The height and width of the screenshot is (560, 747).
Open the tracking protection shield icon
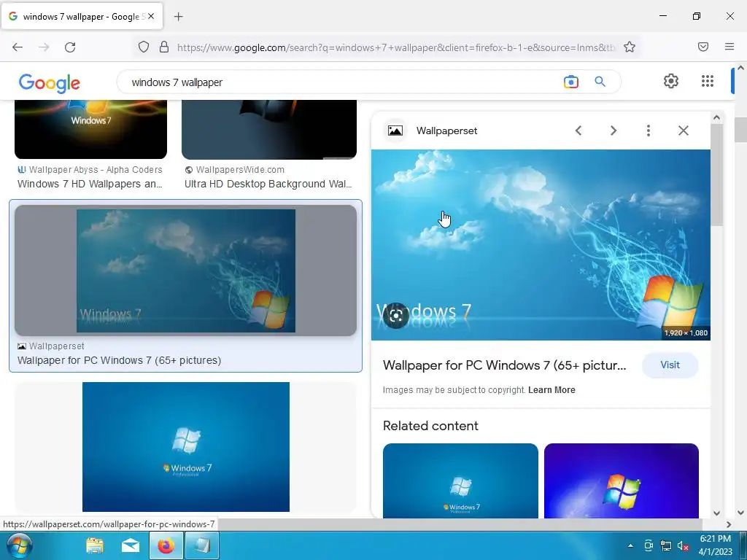(144, 47)
